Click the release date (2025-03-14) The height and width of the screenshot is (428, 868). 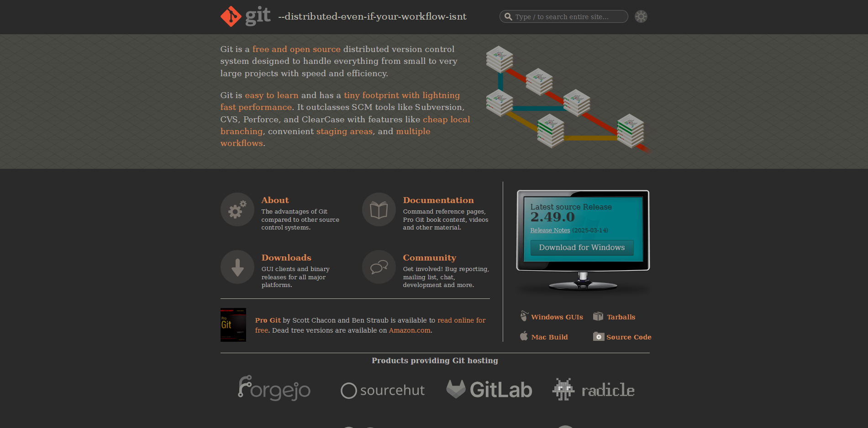click(590, 230)
